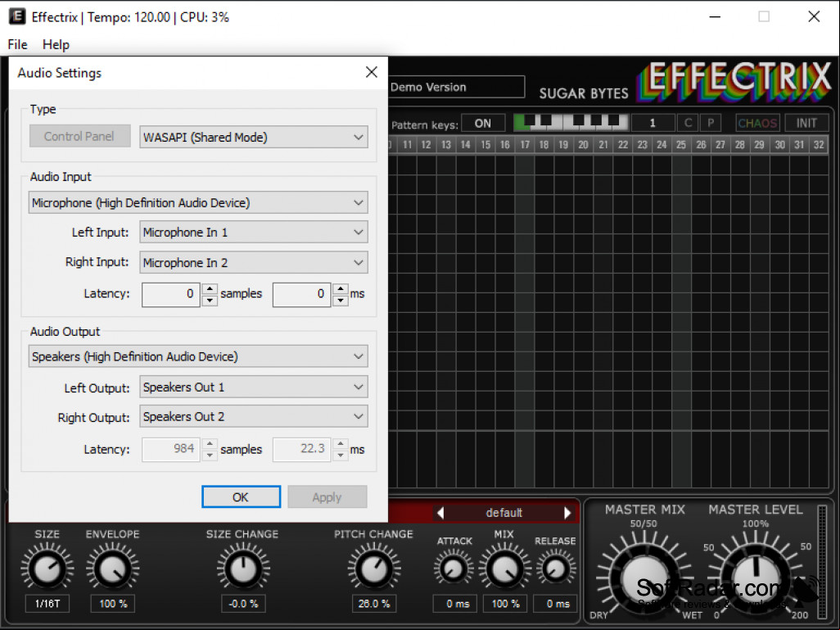Close the Effectrix window
840x630 pixels.
(x=814, y=16)
